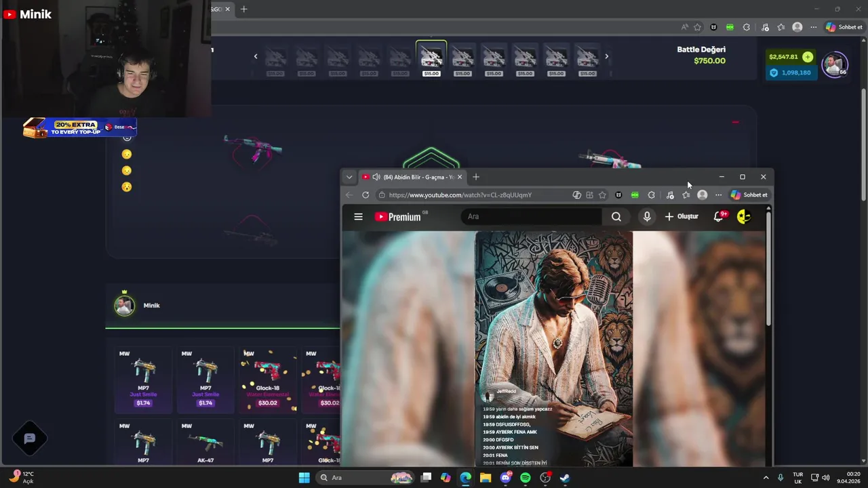Viewport: 868px width, 488px height.
Task: Open Discord from the taskbar
Action: pyautogui.click(x=505, y=478)
